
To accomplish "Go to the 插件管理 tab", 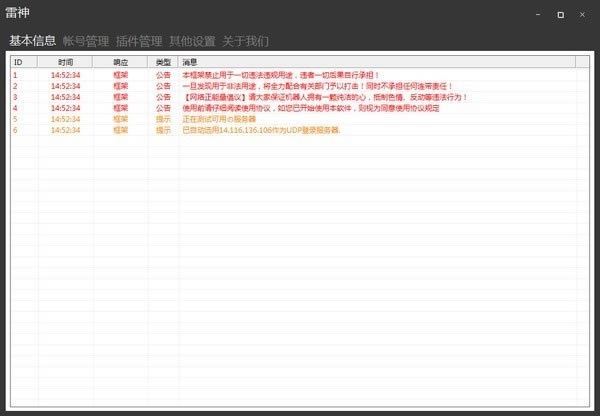I will tap(138, 41).
